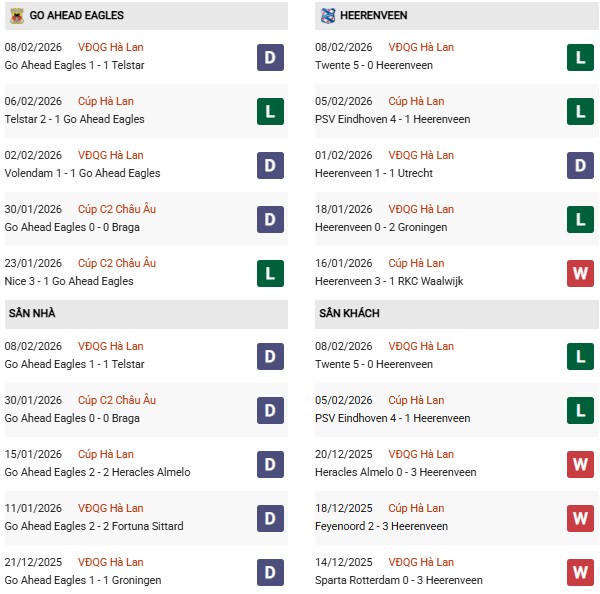Image resolution: width=600 pixels, height=594 pixels.
Task: Click the Heerenveen club crest icon
Action: (x=327, y=15)
